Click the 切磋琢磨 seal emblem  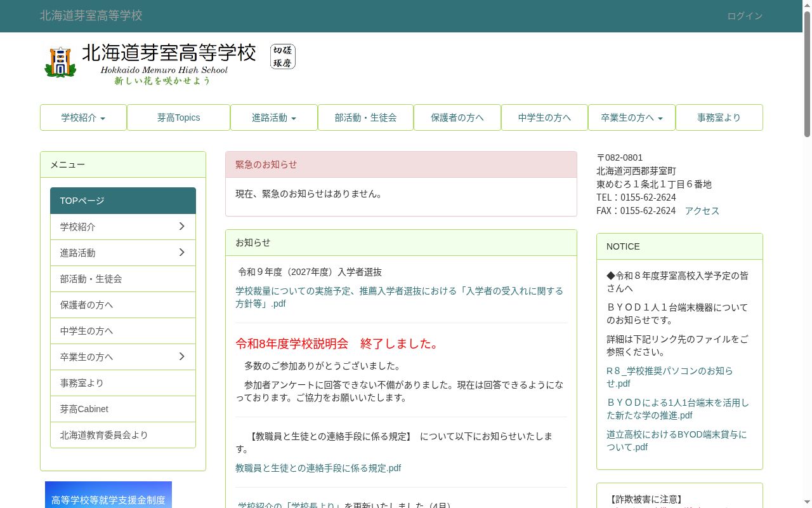[x=283, y=57]
